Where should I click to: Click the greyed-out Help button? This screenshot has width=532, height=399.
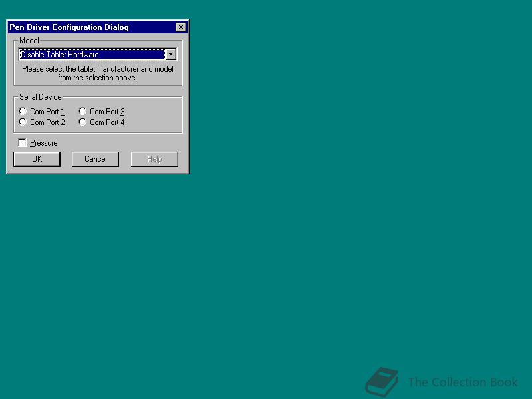point(154,159)
